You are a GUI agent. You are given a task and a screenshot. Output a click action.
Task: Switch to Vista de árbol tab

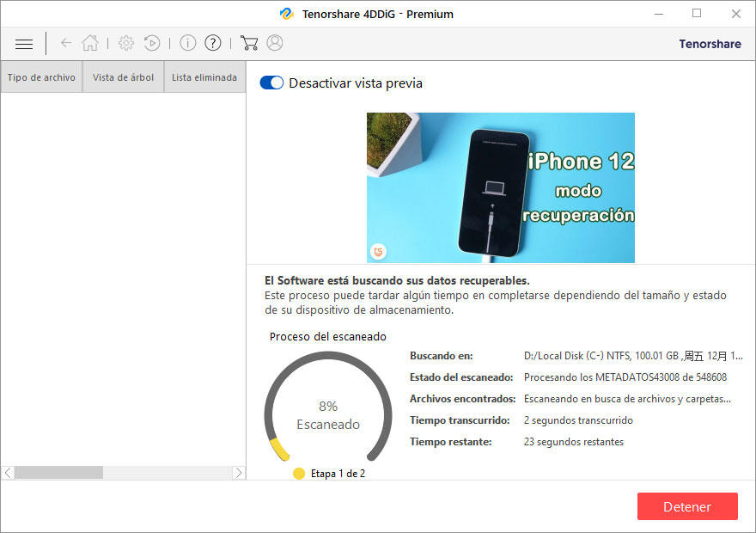(x=124, y=77)
